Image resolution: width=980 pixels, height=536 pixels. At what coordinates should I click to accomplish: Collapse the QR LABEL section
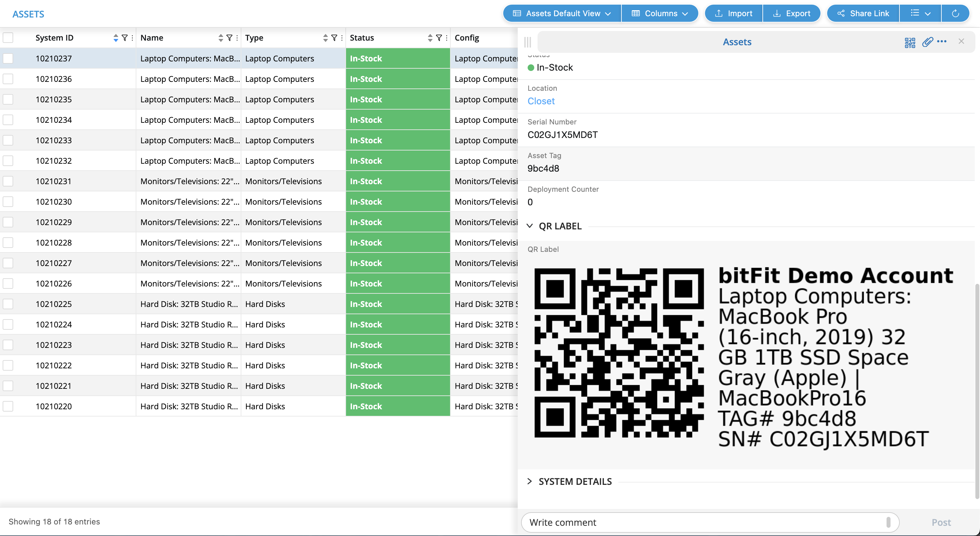pyautogui.click(x=530, y=226)
